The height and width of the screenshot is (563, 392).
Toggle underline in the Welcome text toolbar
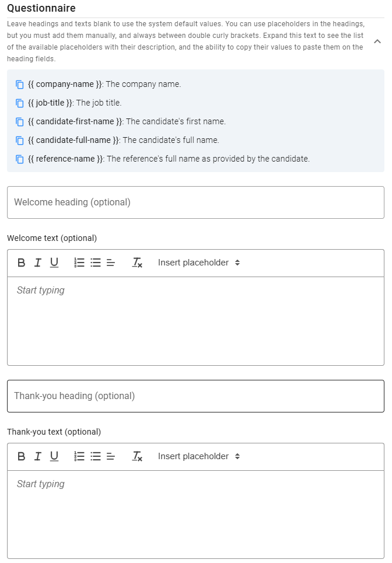click(54, 263)
